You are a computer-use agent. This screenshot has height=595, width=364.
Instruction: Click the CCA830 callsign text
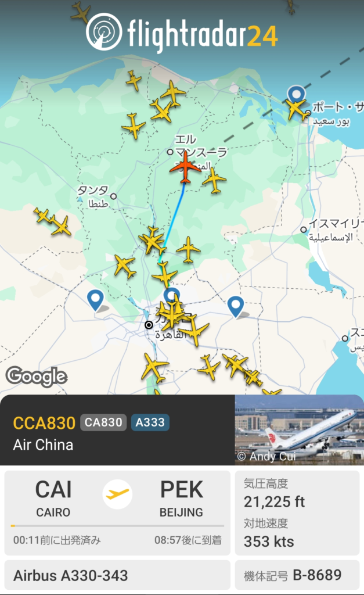[44, 423]
